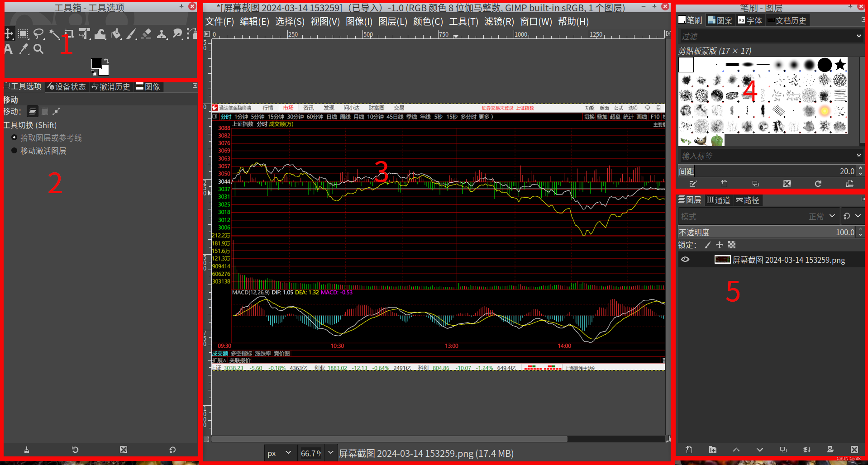The image size is (868, 465).
Task: Select the Unified Transform tool
Action: 85,33
